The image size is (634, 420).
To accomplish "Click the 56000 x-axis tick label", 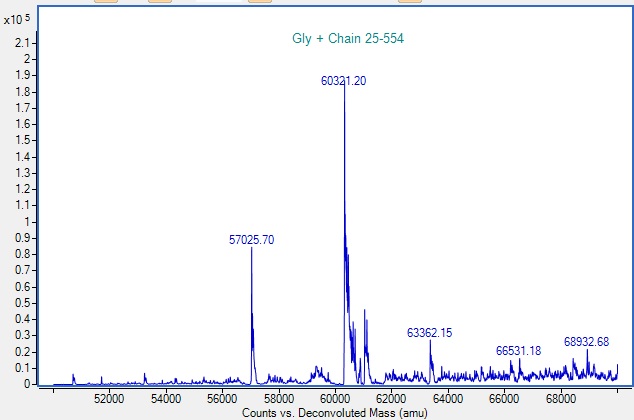I will coord(222,399).
